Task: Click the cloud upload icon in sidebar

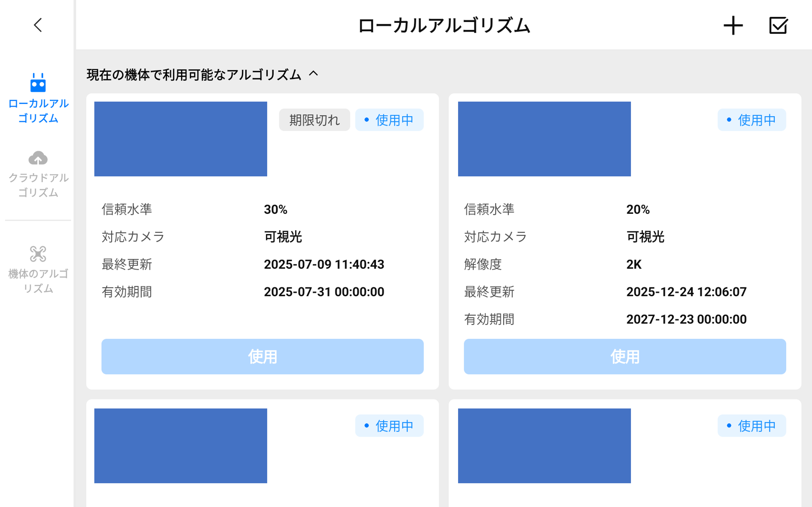Action: pos(38,158)
